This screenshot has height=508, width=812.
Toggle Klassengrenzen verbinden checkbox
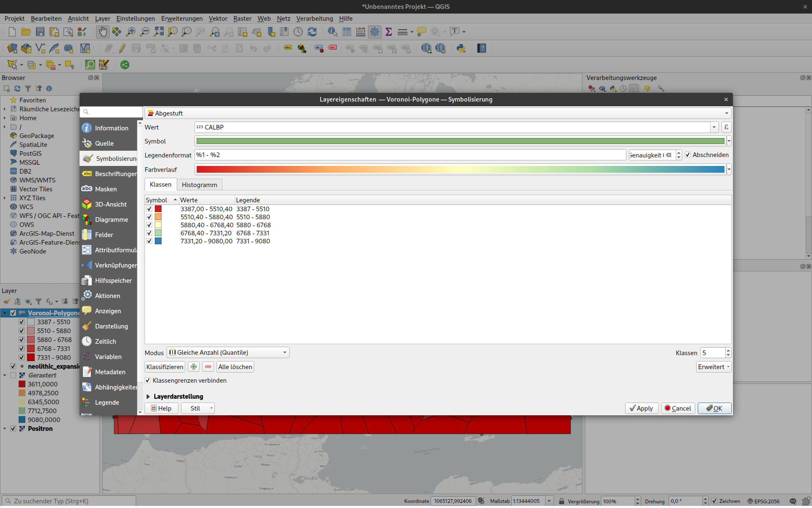(x=148, y=381)
